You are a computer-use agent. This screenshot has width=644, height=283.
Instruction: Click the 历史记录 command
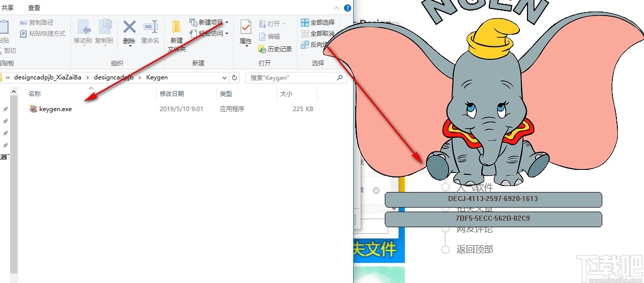(275, 49)
